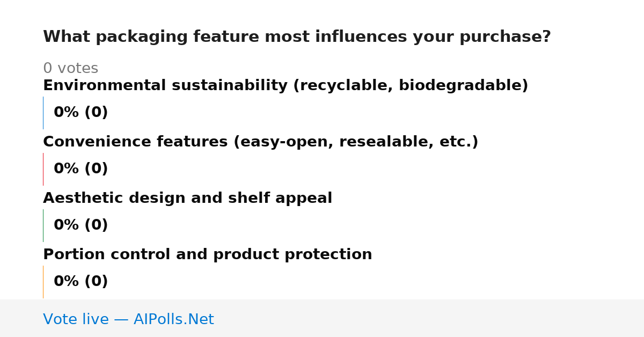The image size is (644, 337).
Task: Click the 0 votes total count
Action: tap(70, 69)
